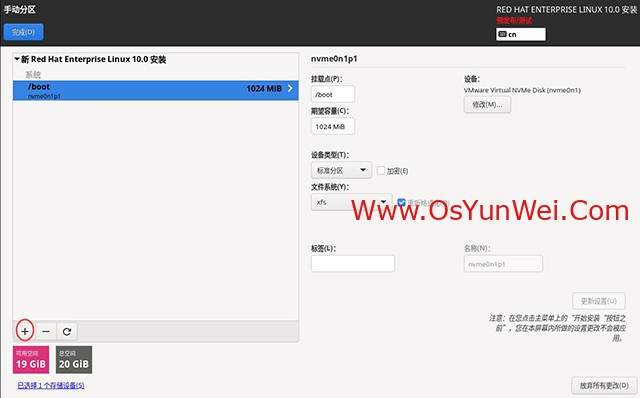Click the pink 19 GiB available space box
The image size is (640, 398).
coord(31,360)
